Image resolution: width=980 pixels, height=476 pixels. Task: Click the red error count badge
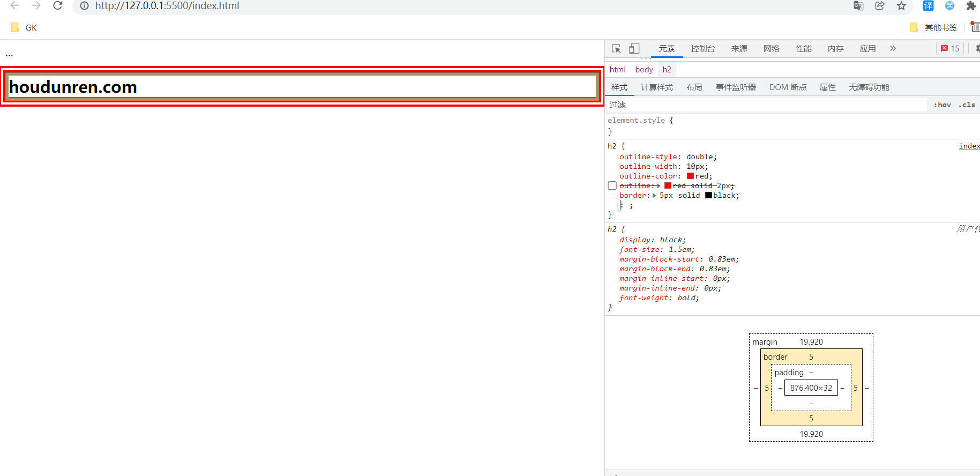pos(949,49)
